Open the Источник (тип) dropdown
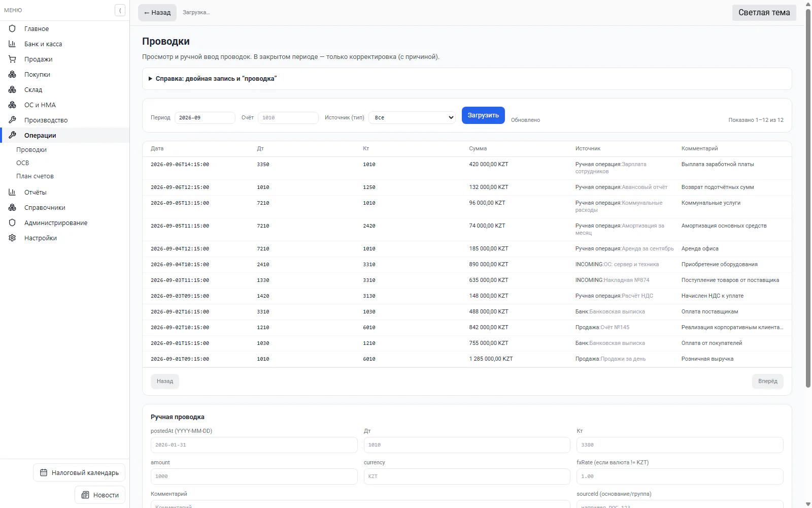This screenshot has height=508, width=812. coord(412,117)
